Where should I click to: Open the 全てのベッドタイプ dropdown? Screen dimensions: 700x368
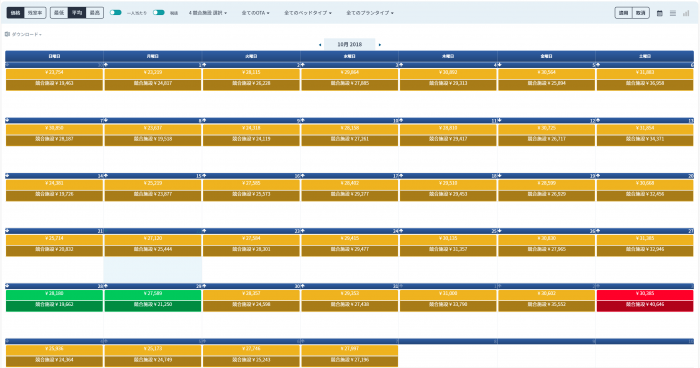(308, 13)
